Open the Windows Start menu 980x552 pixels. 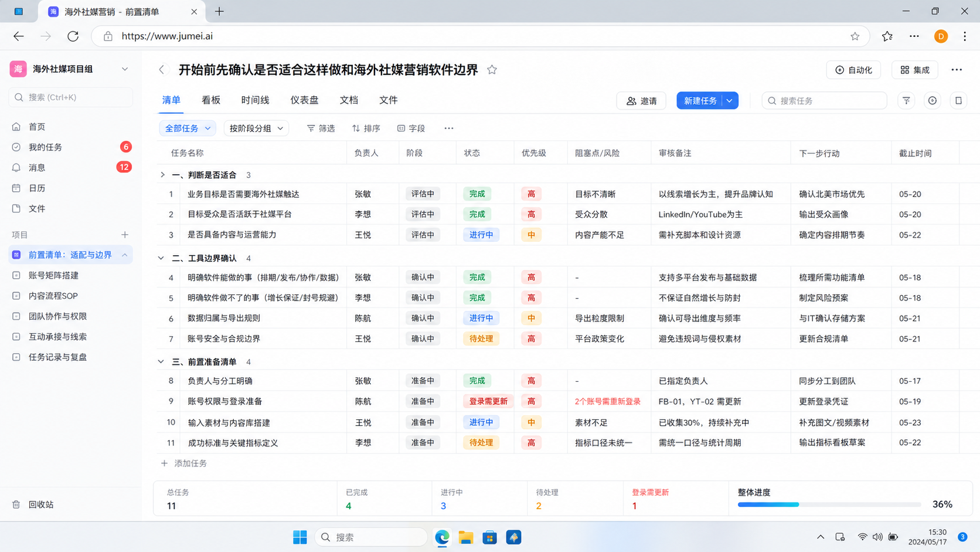300,537
